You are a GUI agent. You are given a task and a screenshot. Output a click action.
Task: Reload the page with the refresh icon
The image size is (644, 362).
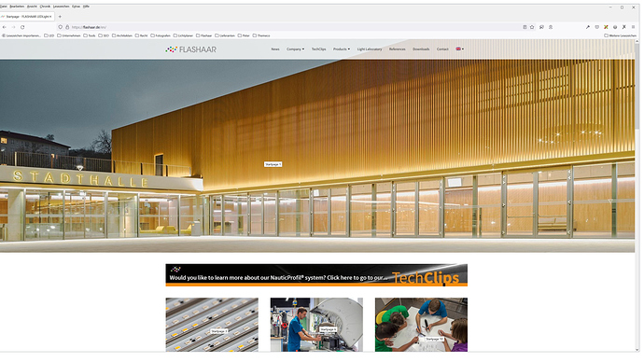pyautogui.click(x=22, y=27)
